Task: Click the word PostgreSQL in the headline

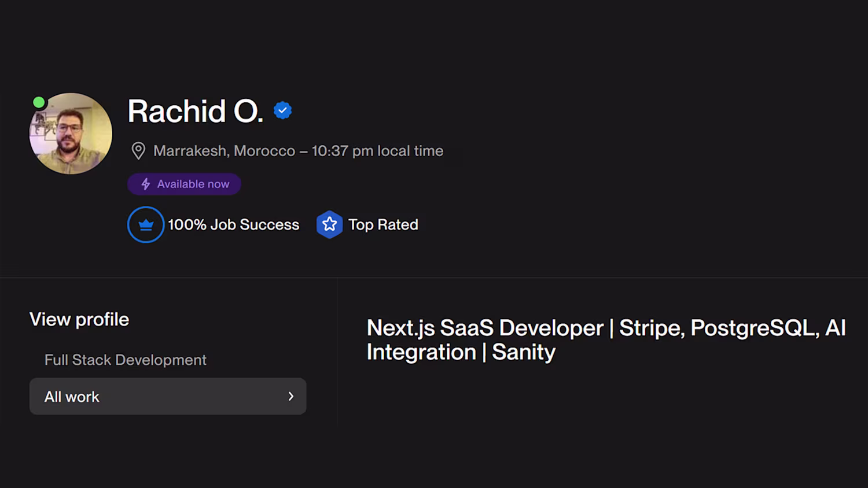Action: click(x=754, y=328)
